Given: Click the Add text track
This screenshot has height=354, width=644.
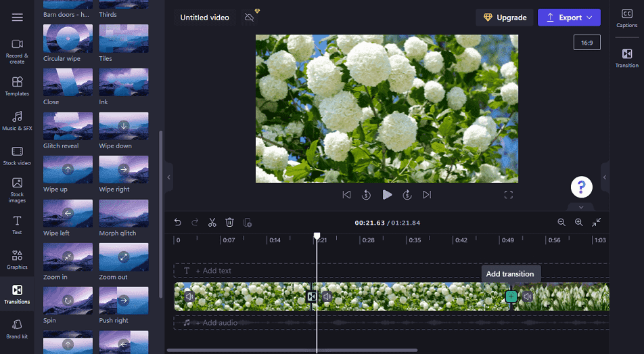Looking at the screenshot, I should point(391,271).
